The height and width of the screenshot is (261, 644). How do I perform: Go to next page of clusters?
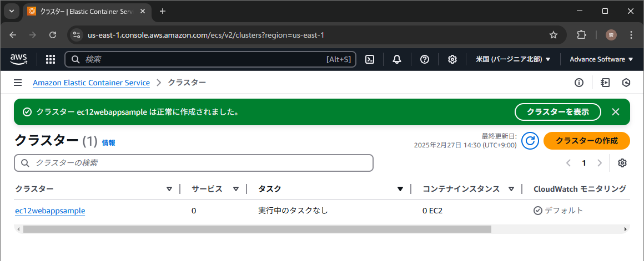599,163
